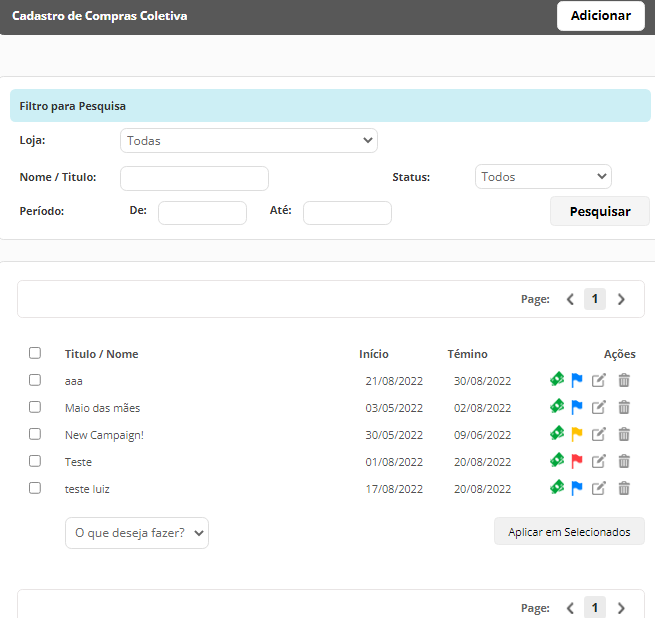Focus the Período De date field
The image size is (655, 618).
(x=202, y=213)
